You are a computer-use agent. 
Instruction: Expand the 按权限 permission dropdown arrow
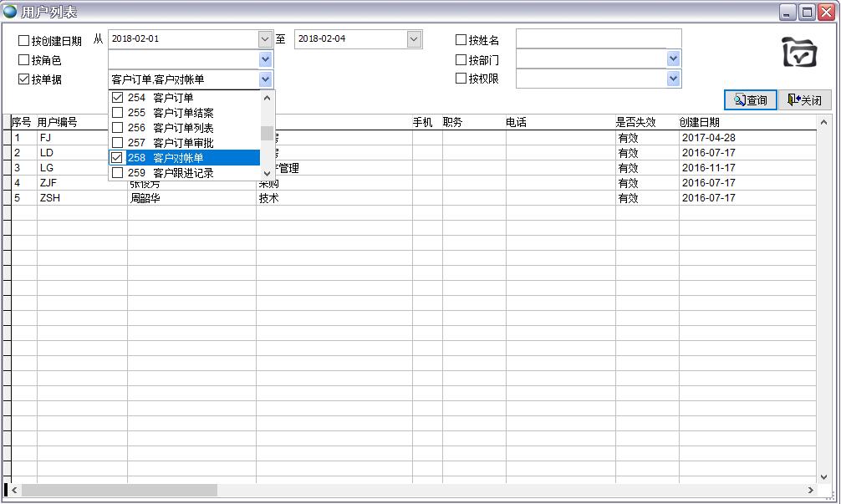coord(673,79)
